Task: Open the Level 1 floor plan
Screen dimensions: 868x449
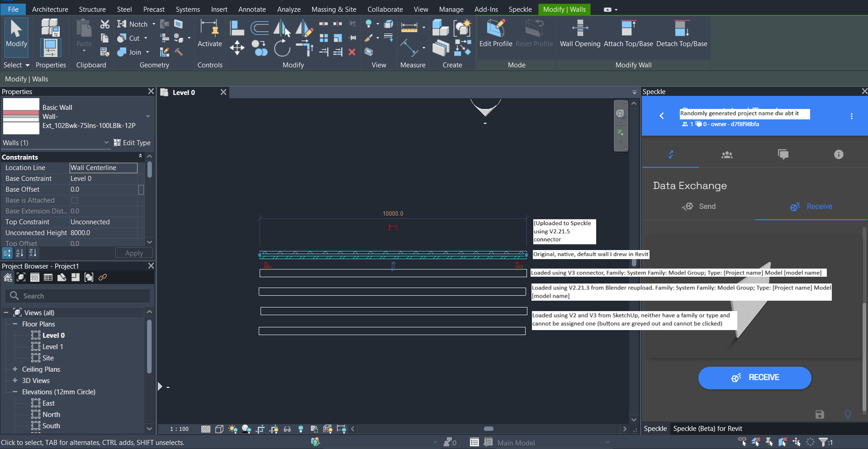Action: click(x=52, y=346)
